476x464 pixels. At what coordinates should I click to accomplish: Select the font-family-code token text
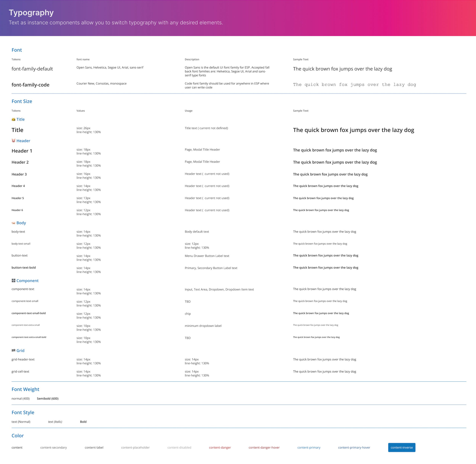30,85
